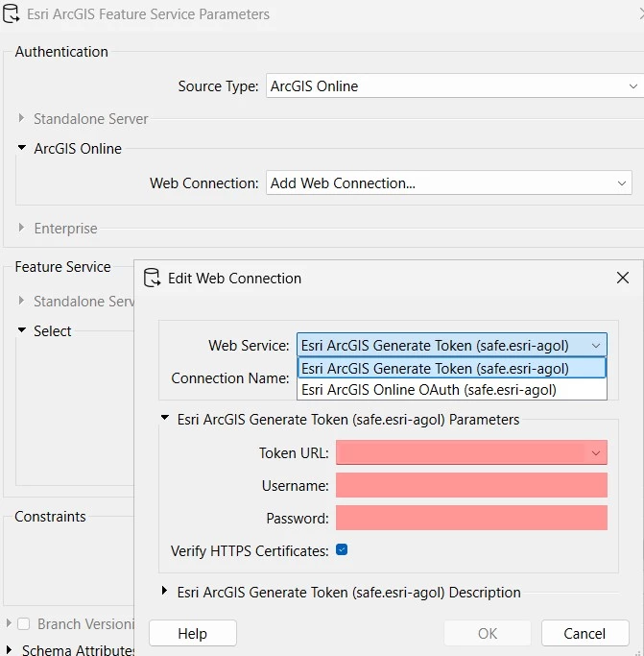Close the Edit Web Connection dialog
The width and height of the screenshot is (644, 656).
coord(623,278)
